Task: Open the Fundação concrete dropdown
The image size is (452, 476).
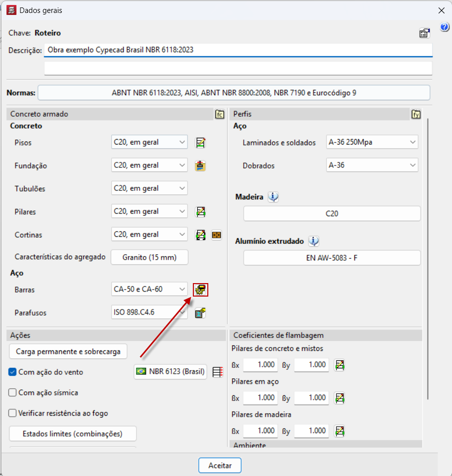Action: coord(150,165)
